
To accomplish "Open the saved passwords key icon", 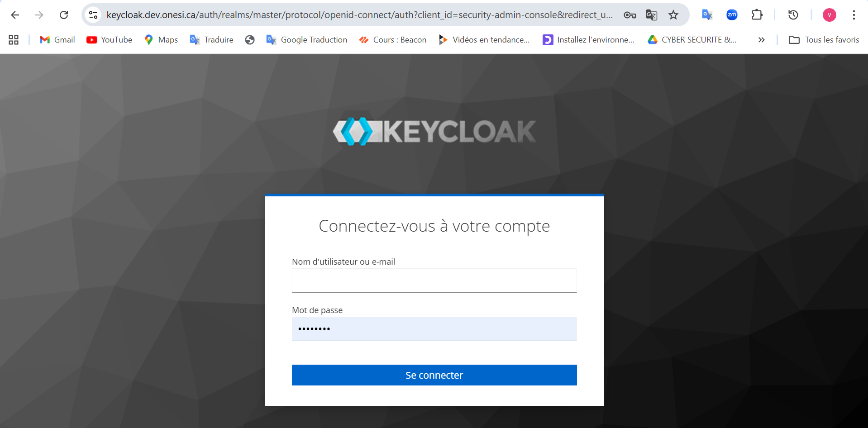I will (x=630, y=15).
